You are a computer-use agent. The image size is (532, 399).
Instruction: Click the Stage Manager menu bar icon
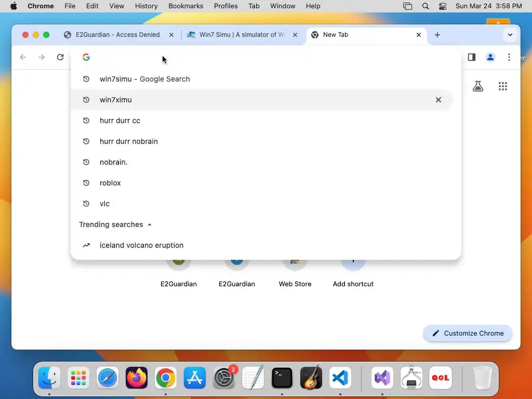(407, 6)
